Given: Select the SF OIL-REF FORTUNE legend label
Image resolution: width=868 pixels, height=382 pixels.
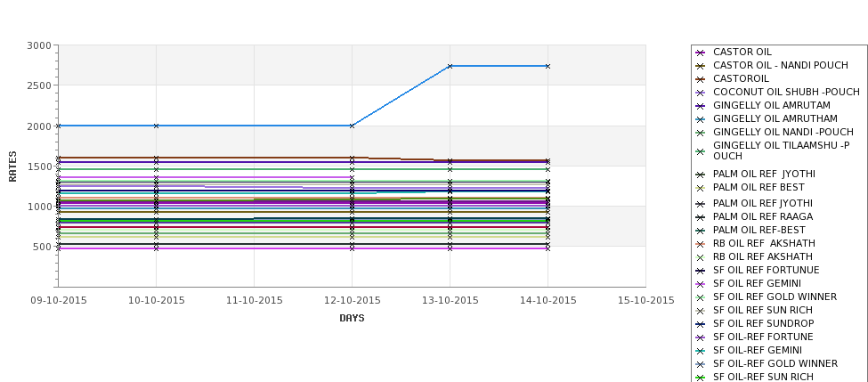Looking at the screenshot, I should pos(763,337).
